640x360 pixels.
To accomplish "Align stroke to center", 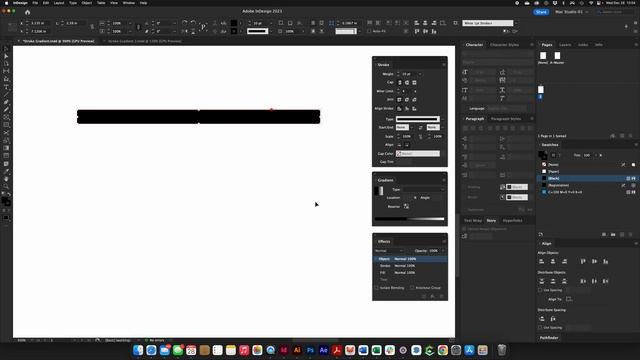I will [400, 109].
